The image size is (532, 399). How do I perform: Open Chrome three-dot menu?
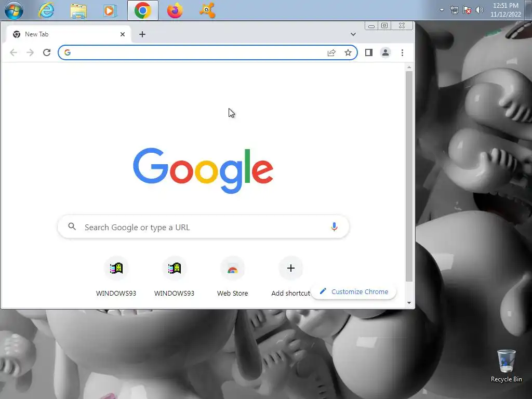[x=403, y=52]
